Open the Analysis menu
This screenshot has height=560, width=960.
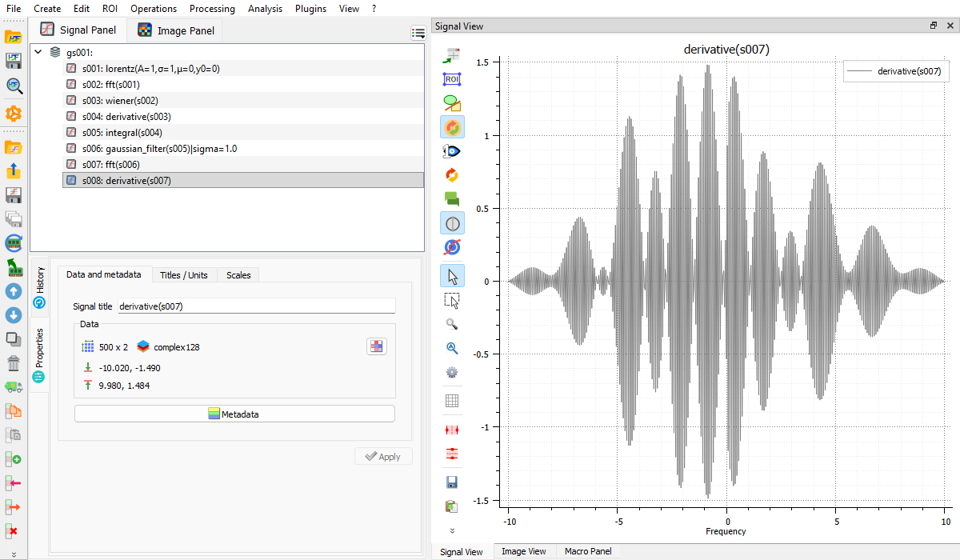265,9
